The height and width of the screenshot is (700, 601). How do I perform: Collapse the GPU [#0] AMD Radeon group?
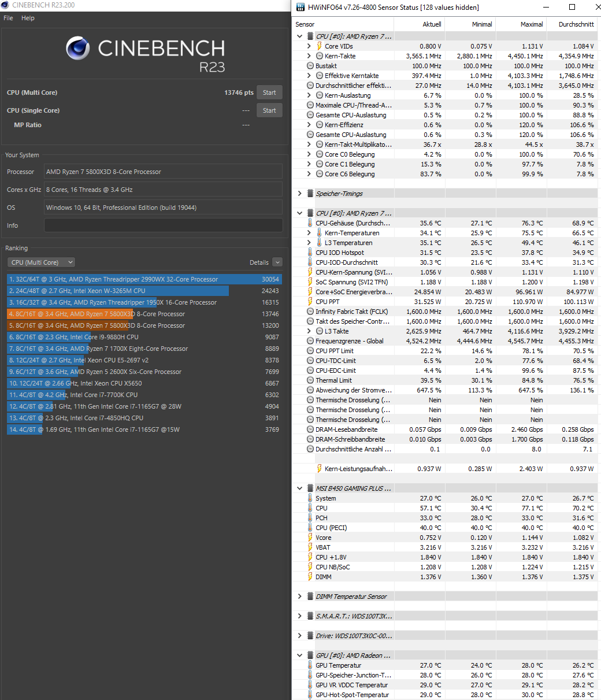(299, 655)
